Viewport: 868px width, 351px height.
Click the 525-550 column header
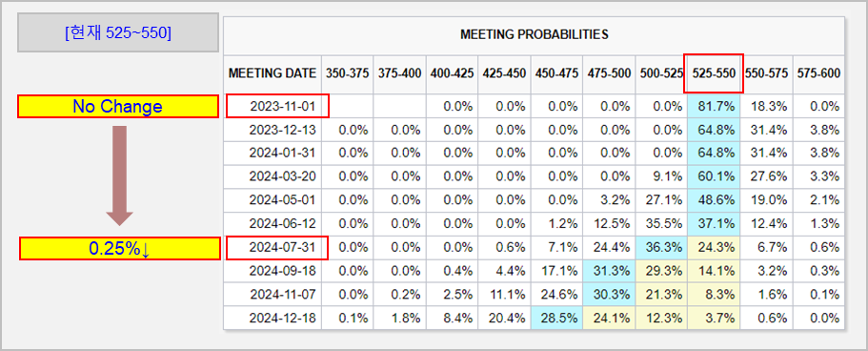pyautogui.click(x=714, y=73)
